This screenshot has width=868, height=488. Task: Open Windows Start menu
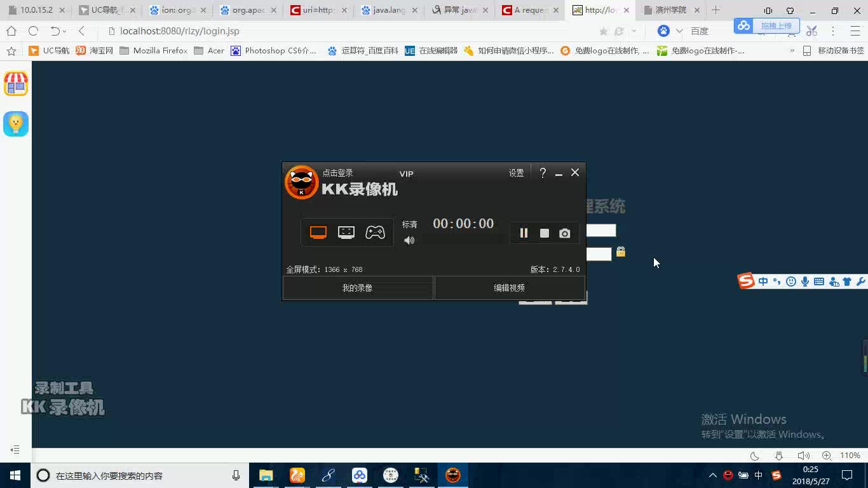tap(15, 475)
